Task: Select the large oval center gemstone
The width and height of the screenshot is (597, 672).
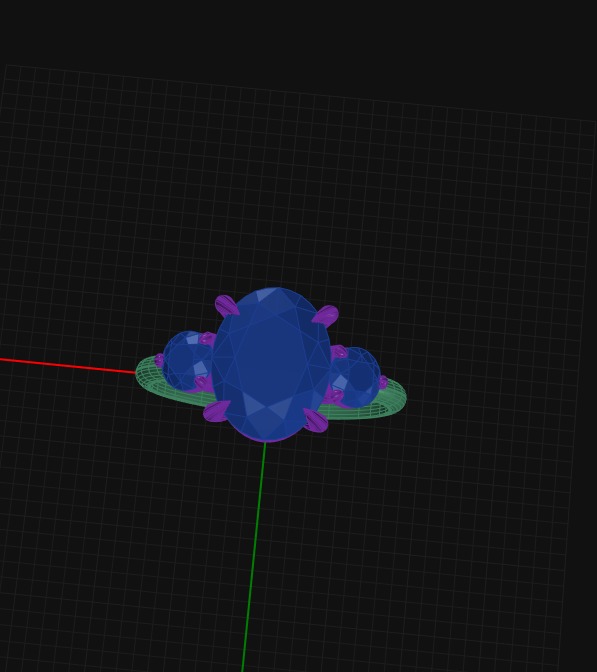Action: pyautogui.click(x=271, y=364)
